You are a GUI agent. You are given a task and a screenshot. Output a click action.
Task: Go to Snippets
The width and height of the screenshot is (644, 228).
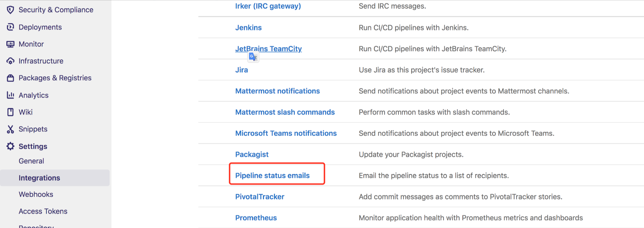click(33, 129)
